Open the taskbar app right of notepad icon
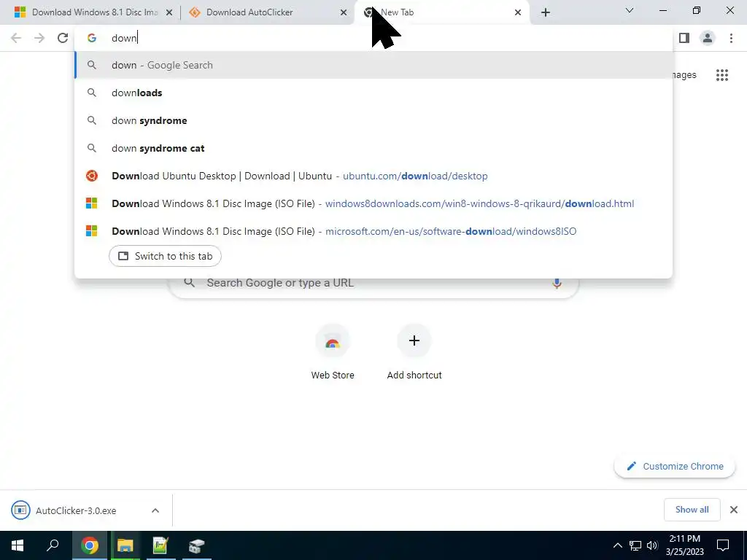Screen dimensions: 747x560 pyautogui.click(x=196, y=545)
